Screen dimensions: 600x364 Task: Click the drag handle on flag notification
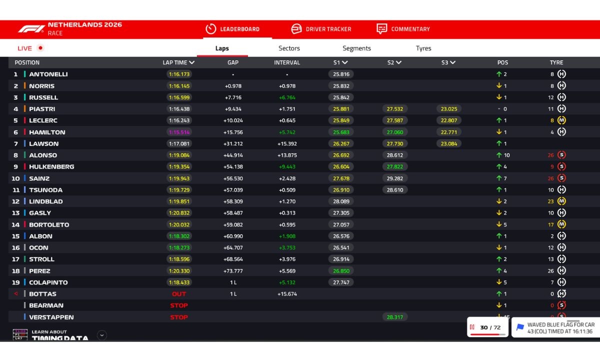pos(573,321)
